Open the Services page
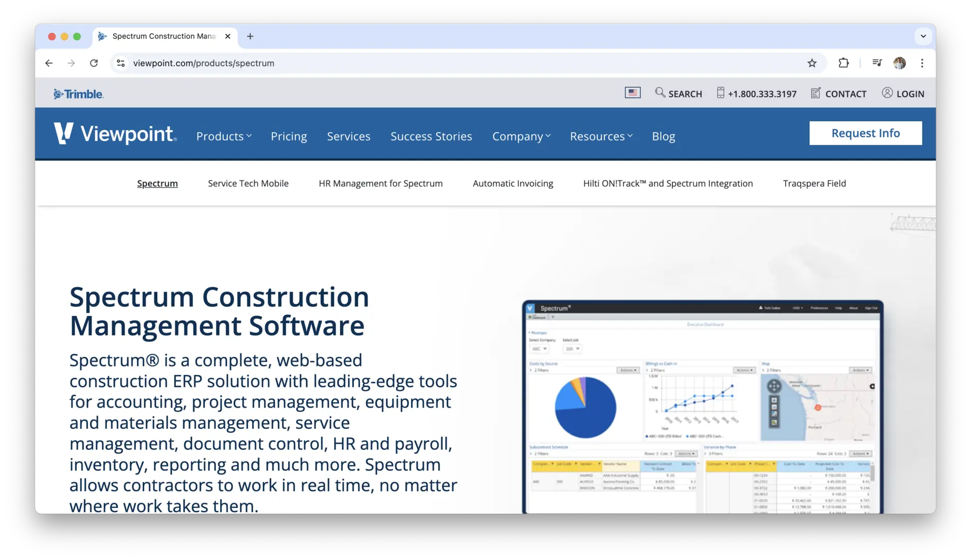Viewport: 971px width, 560px height. click(349, 136)
